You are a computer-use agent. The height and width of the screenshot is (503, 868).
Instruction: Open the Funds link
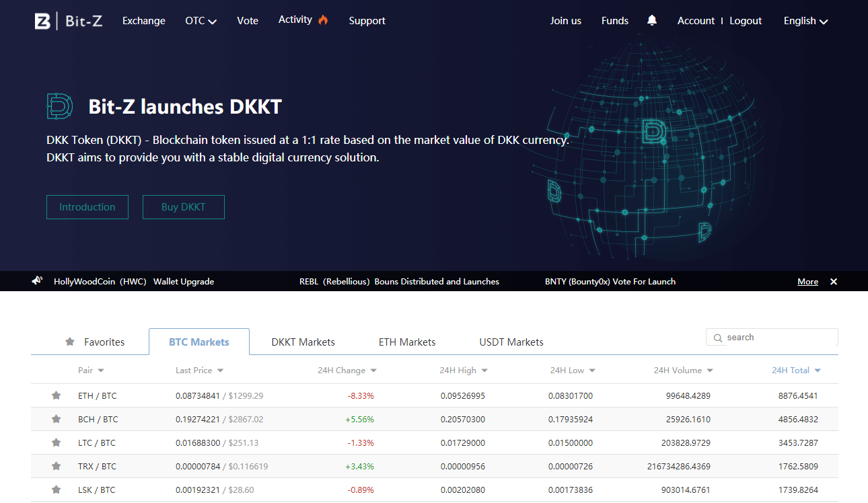tap(615, 21)
